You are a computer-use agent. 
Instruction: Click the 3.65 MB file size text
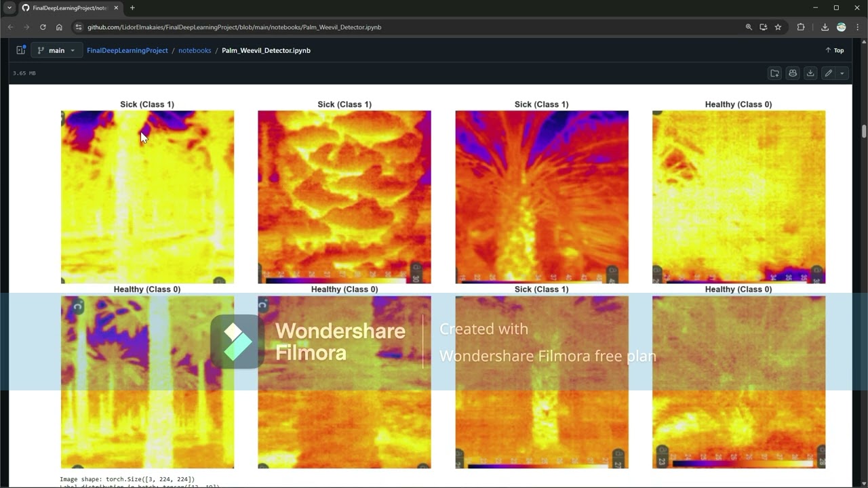tap(24, 73)
